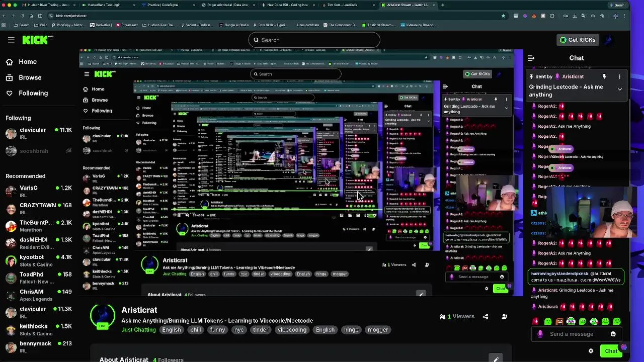644x362 pixels.
Task: Click the vibecoding tag
Action: click(292, 330)
